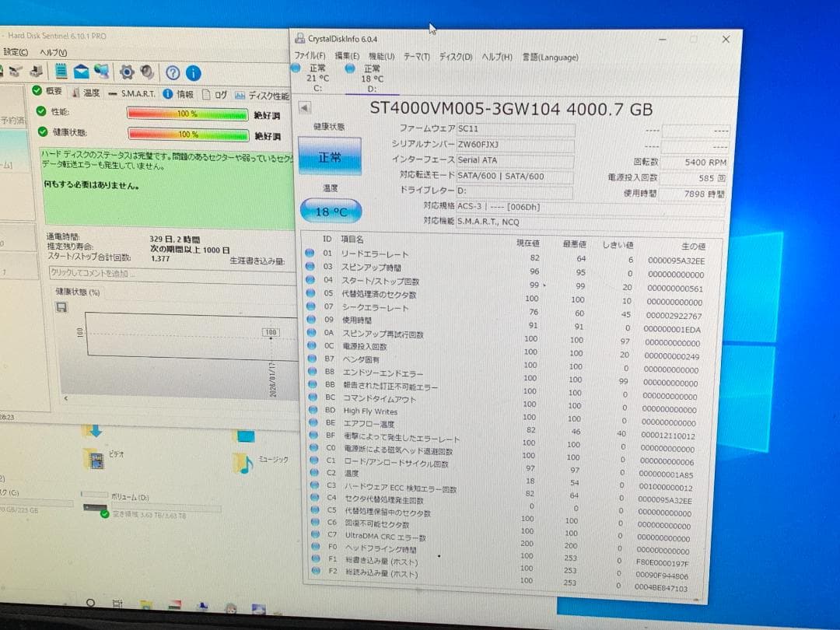Open the テーマ(T) menu in CrystalDiskInfo
Screen dimensions: 840x630
418,57
